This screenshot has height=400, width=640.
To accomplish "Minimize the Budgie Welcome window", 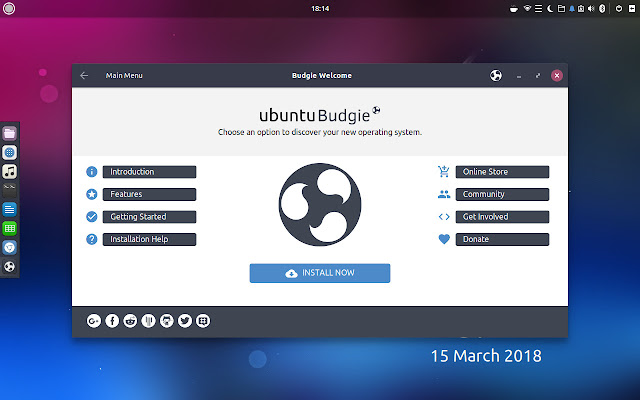I will pos(519,76).
